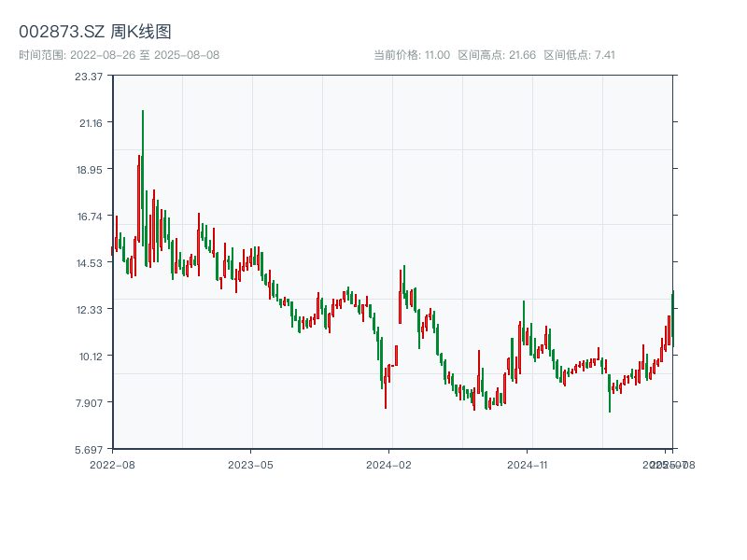Click the 5.697 y-axis bottom label
Viewport: 747px width, 560px height.
pyautogui.click(x=89, y=450)
